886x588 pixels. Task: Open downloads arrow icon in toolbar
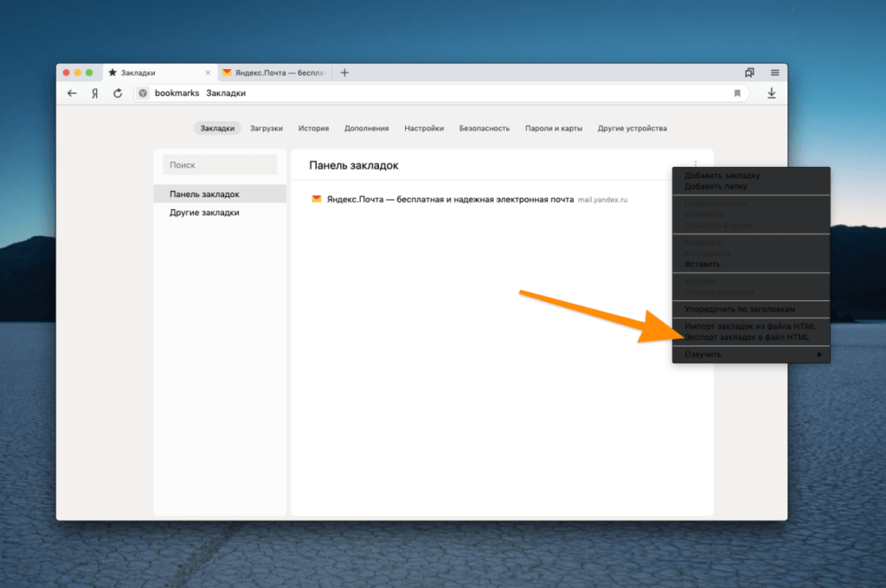click(x=771, y=93)
